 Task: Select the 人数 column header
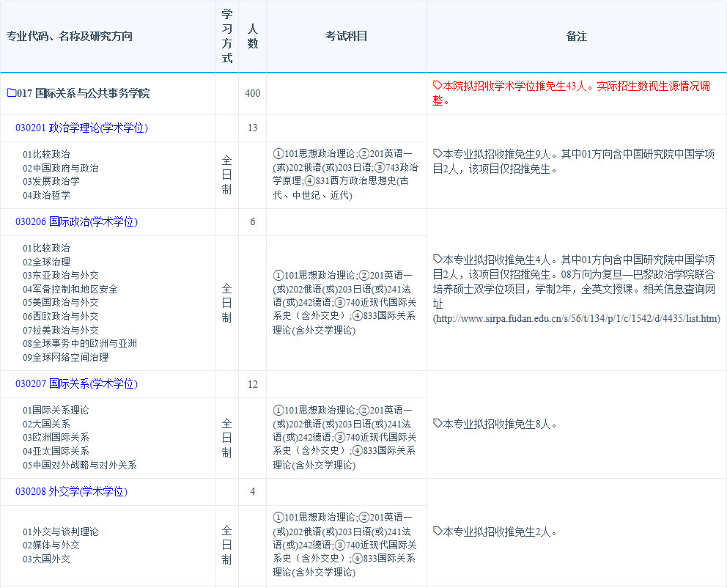click(x=252, y=37)
